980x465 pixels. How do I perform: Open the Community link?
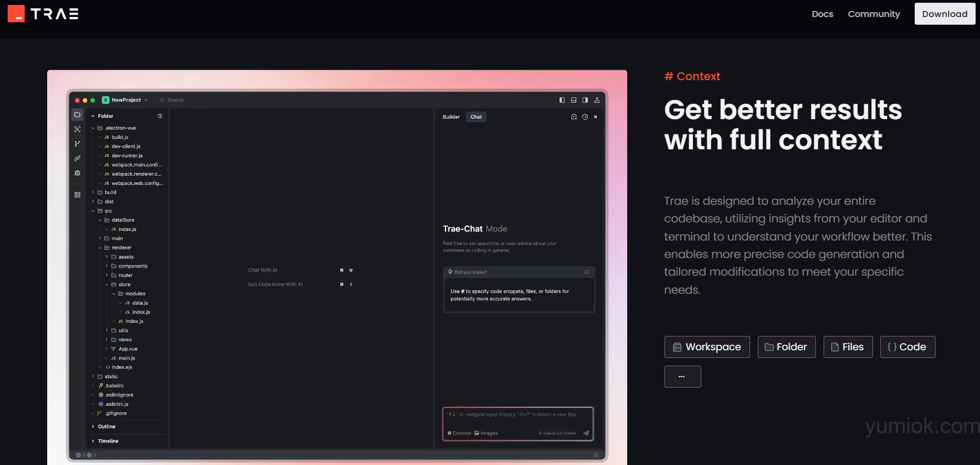[874, 14]
